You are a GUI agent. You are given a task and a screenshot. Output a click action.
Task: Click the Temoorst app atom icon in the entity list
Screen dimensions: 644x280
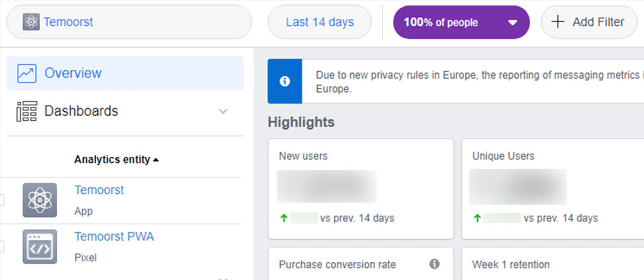coord(40,200)
